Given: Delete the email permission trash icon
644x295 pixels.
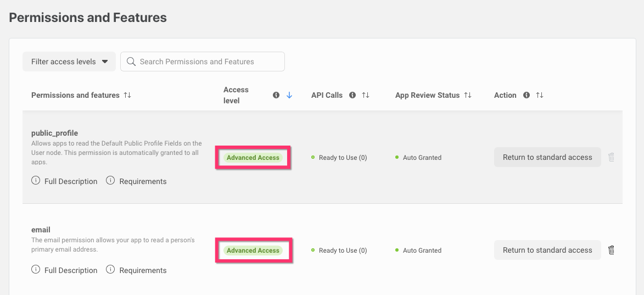Looking at the screenshot, I should [612, 250].
